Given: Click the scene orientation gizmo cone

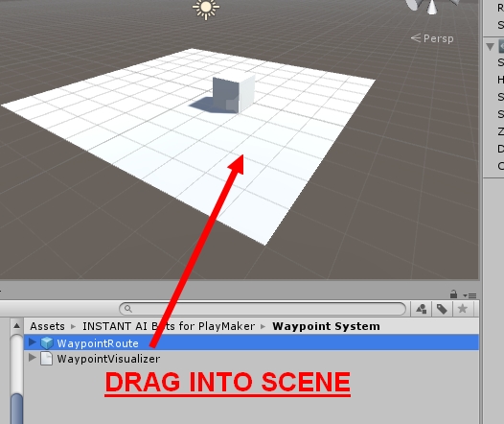Looking at the screenshot, I should point(432,7).
